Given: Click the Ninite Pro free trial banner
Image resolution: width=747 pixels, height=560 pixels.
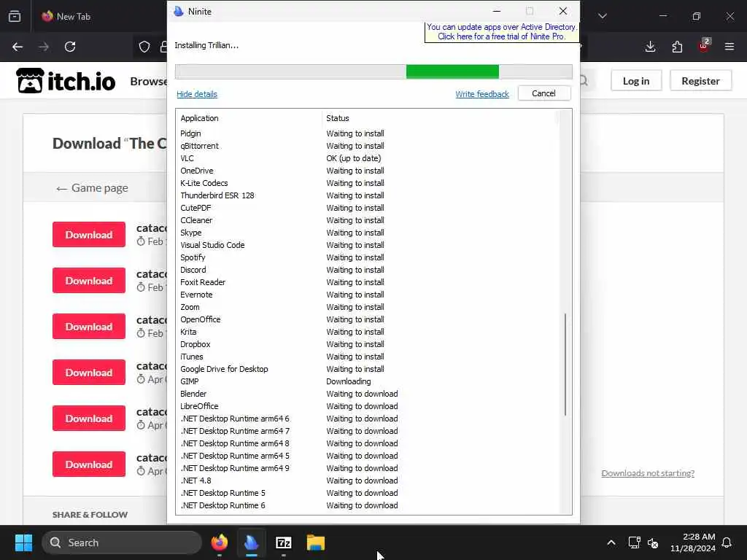Looking at the screenshot, I should pyautogui.click(x=501, y=32).
